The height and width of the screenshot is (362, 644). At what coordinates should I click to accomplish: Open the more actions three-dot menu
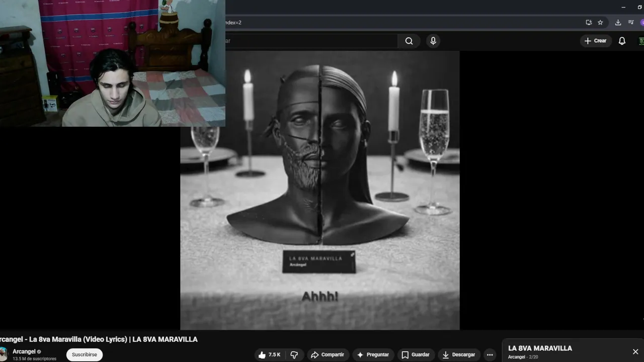coord(490,355)
